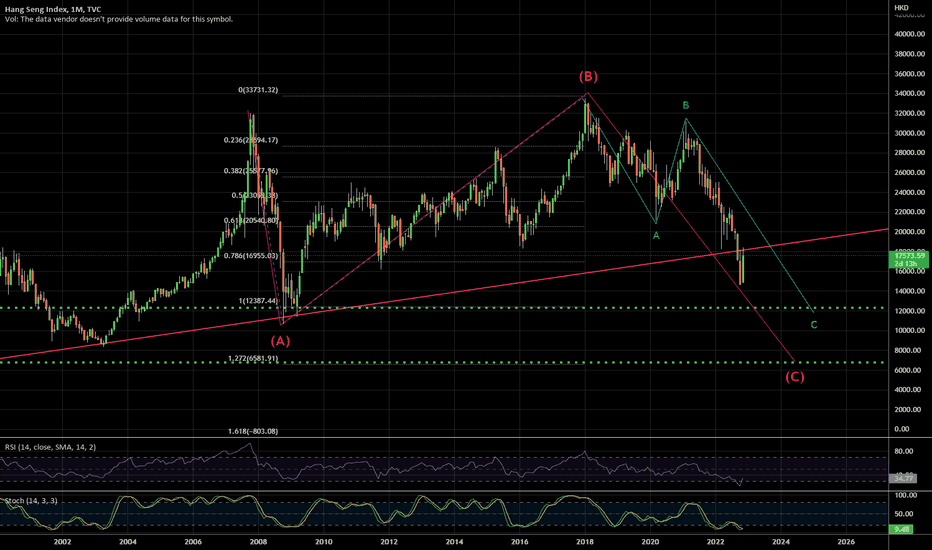Click the 2014 year label on time axis
Image resolution: width=932 pixels, height=550 pixels.
click(454, 542)
